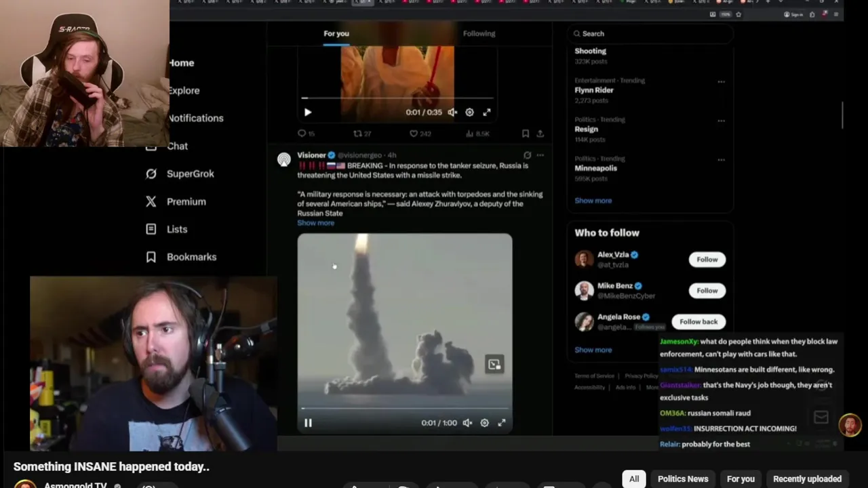Show more Who to follow suggestions
Screen dimensions: 868x488
(x=593, y=350)
